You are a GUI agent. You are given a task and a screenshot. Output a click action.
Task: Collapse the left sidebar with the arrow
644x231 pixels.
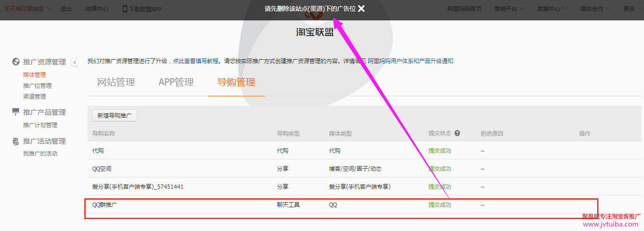coord(74,62)
